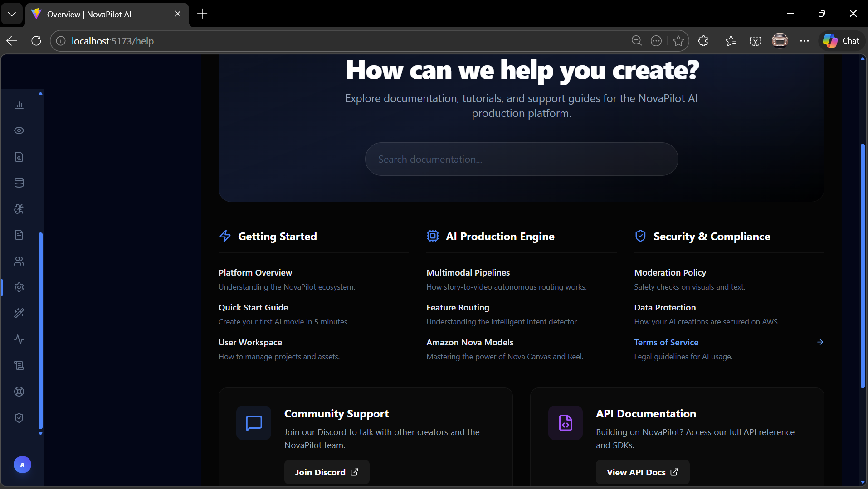Focus the Search documentation field
The width and height of the screenshot is (868, 489).
522,159
